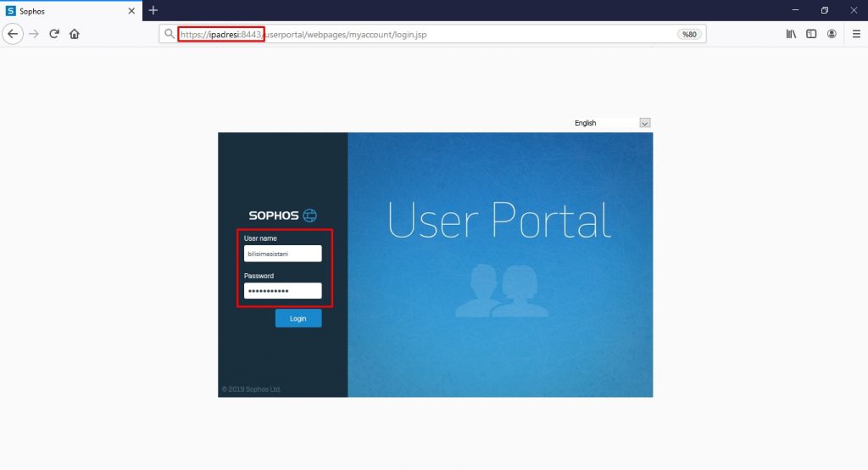
Task: Open the Firefox account icon
Action: (x=832, y=34)
